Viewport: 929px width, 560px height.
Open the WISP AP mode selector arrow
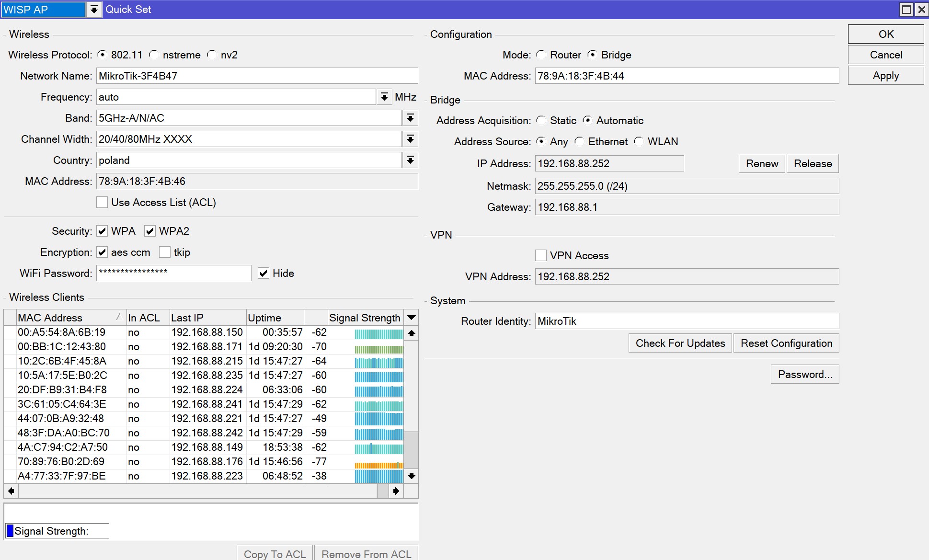[x=94, y=10]
